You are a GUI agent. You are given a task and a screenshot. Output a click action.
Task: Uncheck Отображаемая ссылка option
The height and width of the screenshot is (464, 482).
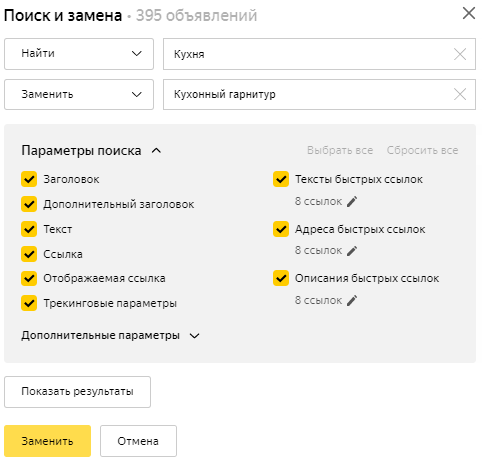29,278
